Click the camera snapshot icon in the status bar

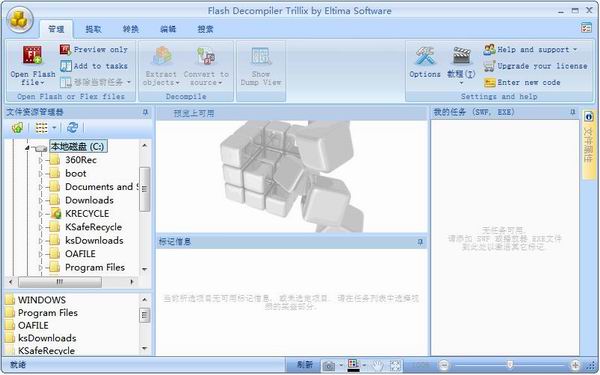point(329,366)
